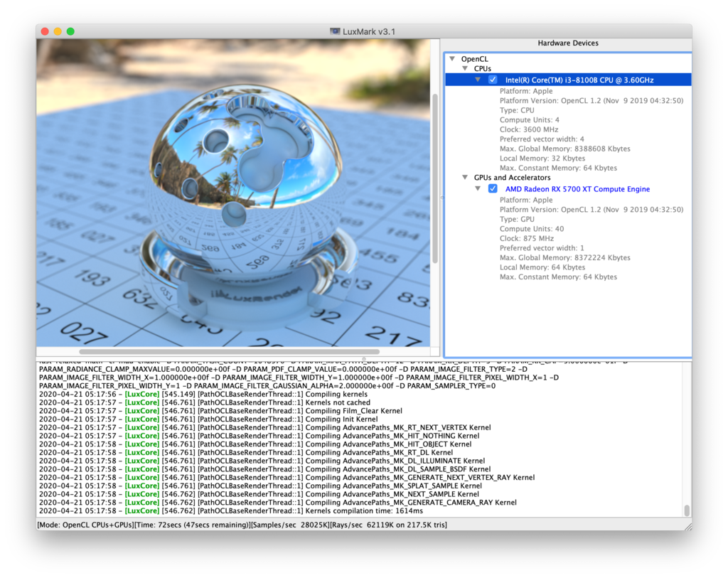
Task: Select the Intel(R) Core(TM) i3-8100B CPU row
Action: point(568,80)
